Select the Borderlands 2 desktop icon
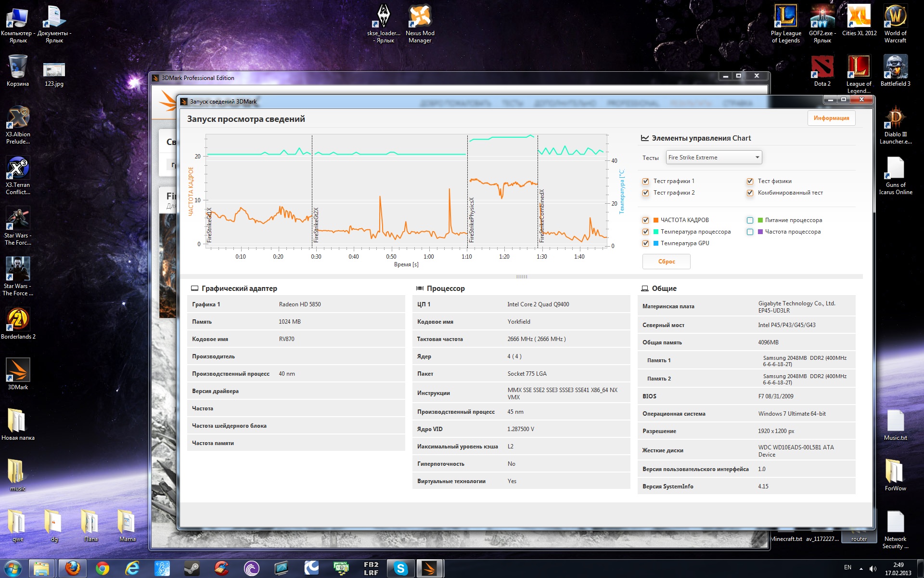 click(18, 323)
